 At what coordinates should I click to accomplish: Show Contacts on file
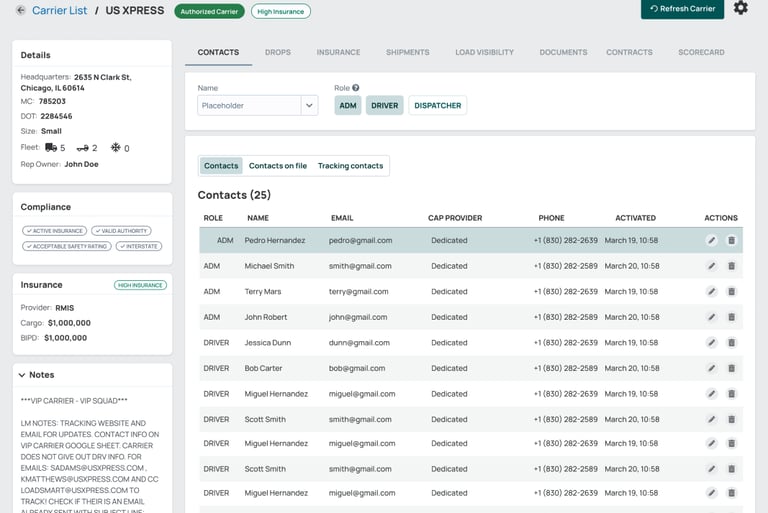[x=278, y=166]
